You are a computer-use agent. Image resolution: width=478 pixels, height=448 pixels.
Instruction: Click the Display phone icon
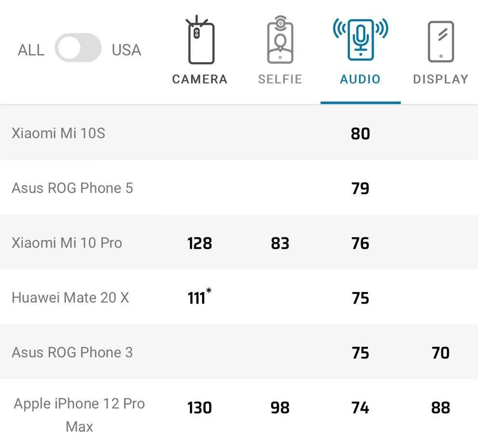(441, 42)
